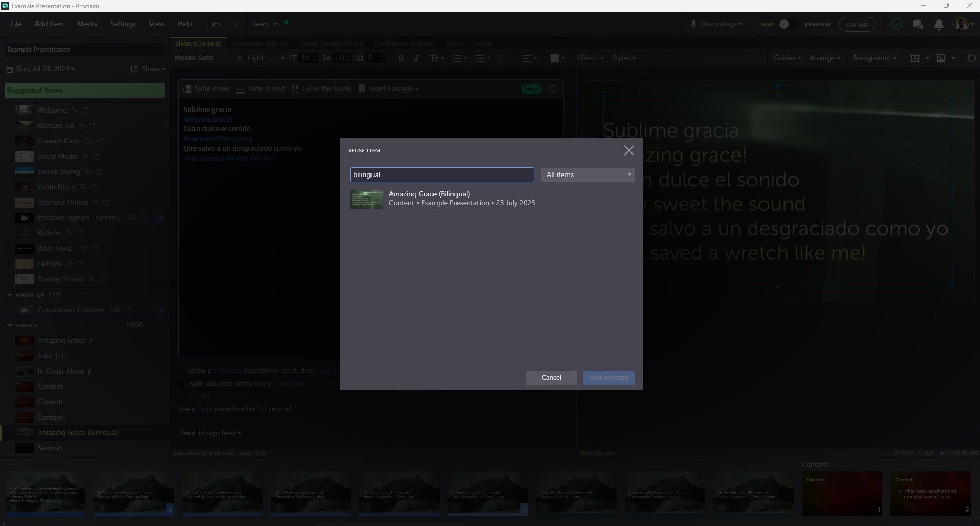Viewport: 980px width, 526px height.
Task: Enable the countdown clock checkbox
Action: [x=181, y=370]
